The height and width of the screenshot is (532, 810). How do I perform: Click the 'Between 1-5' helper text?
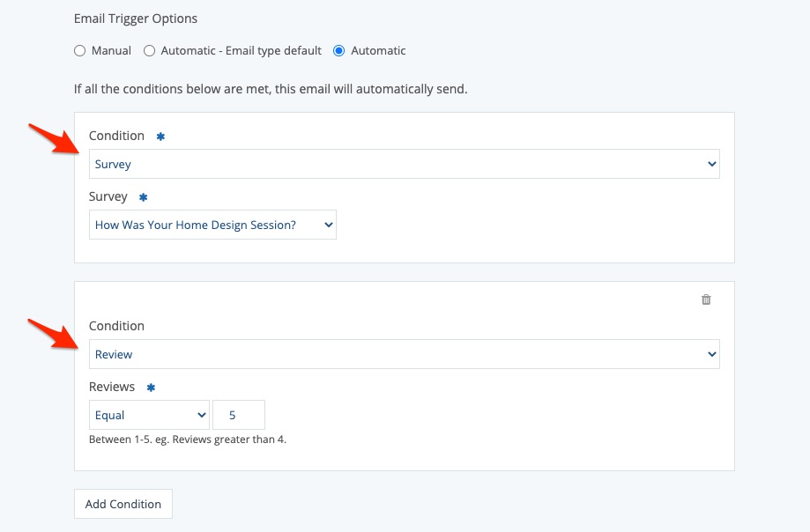187,440
